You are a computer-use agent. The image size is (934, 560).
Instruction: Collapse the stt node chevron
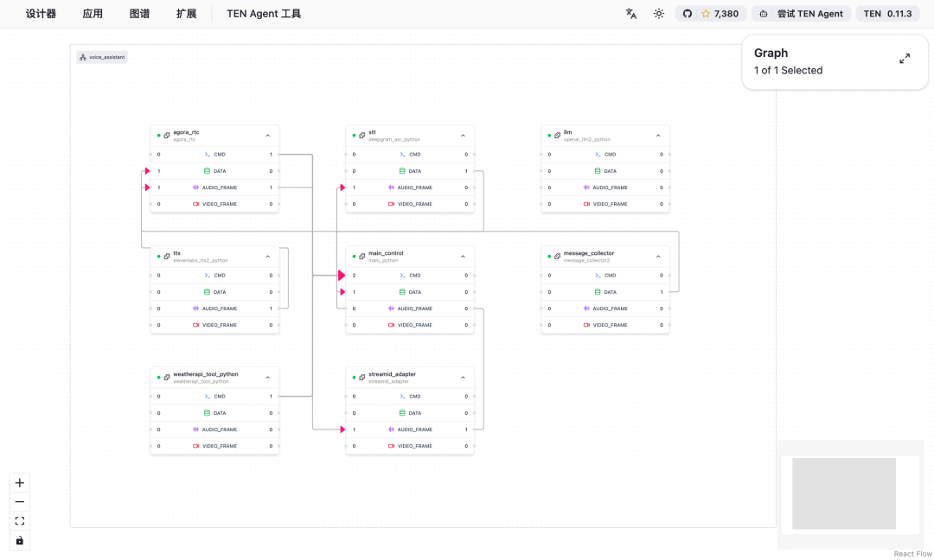pos(463,136)
